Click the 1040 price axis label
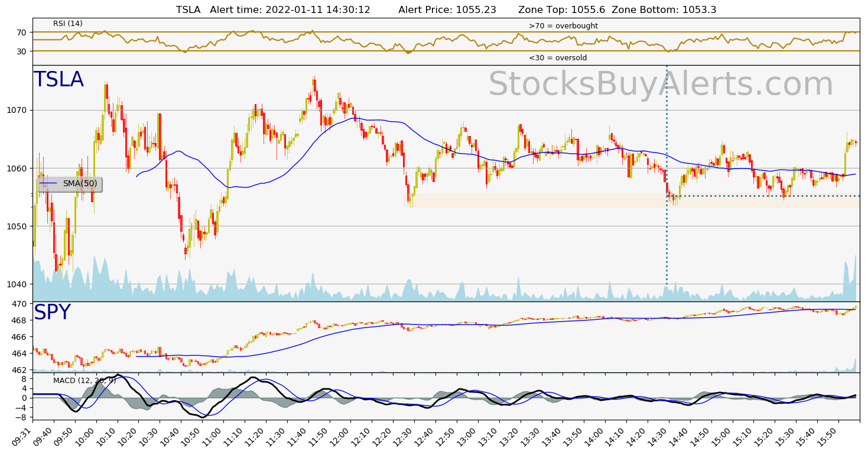Screen dimensions: 868x454 [x=17, y=284]
